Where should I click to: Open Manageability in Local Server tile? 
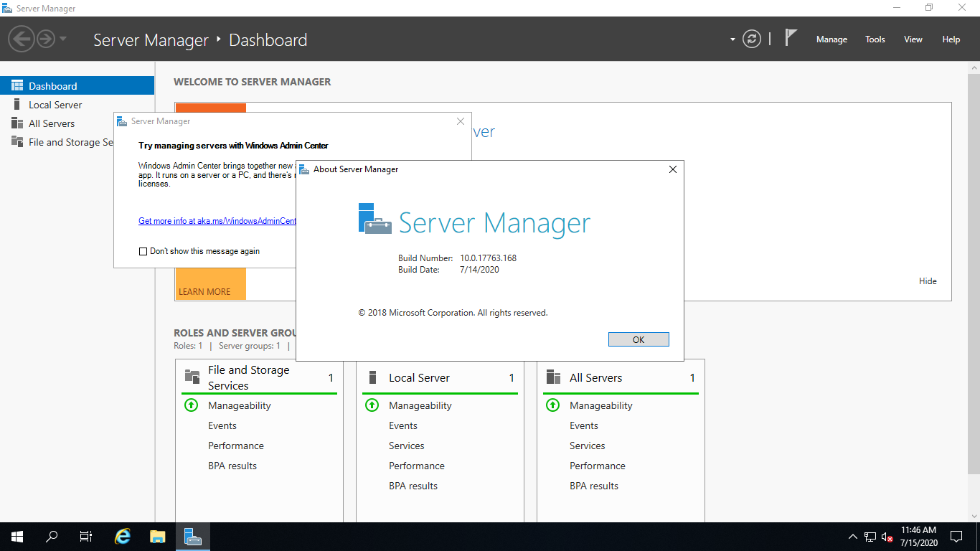click(x=420, y=405)
